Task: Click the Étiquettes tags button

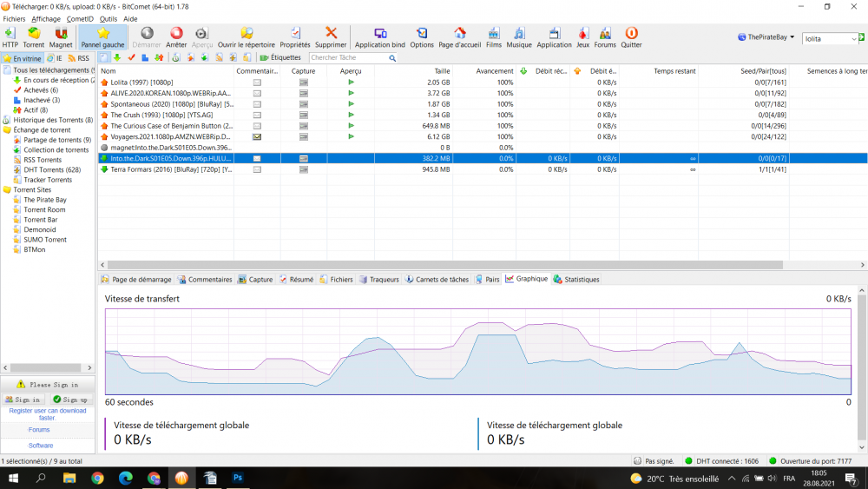Action: click(x=280, y=57)
